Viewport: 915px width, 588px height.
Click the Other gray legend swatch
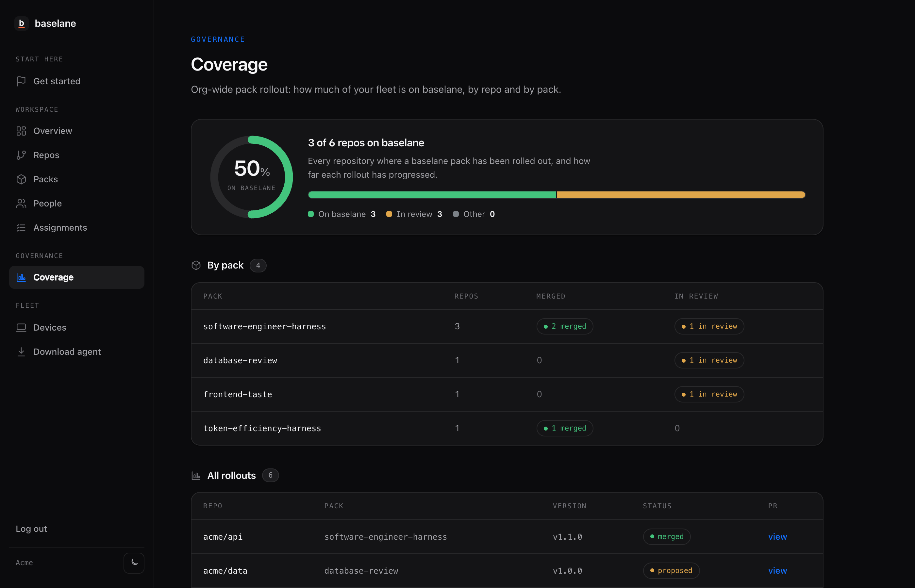click(456, 214)
